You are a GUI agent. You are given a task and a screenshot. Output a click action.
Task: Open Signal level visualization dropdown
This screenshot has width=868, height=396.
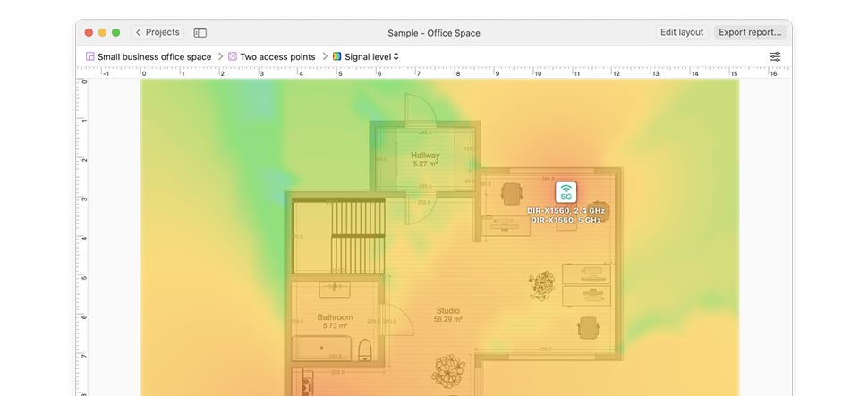point(371,57)
